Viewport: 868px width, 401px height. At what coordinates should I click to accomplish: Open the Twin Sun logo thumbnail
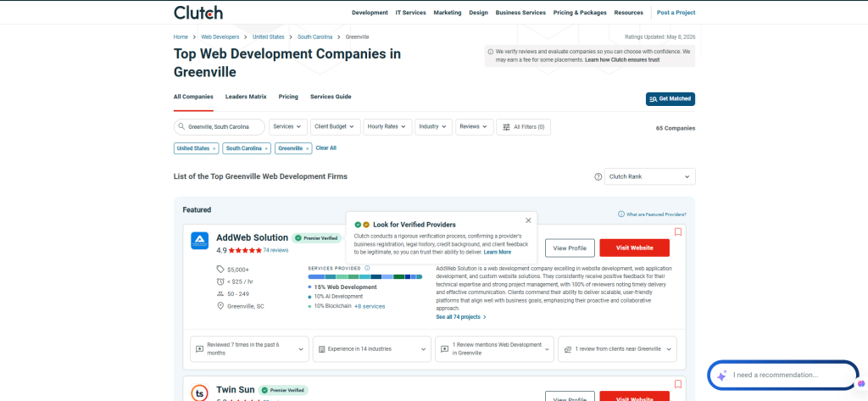coord(199,393)
